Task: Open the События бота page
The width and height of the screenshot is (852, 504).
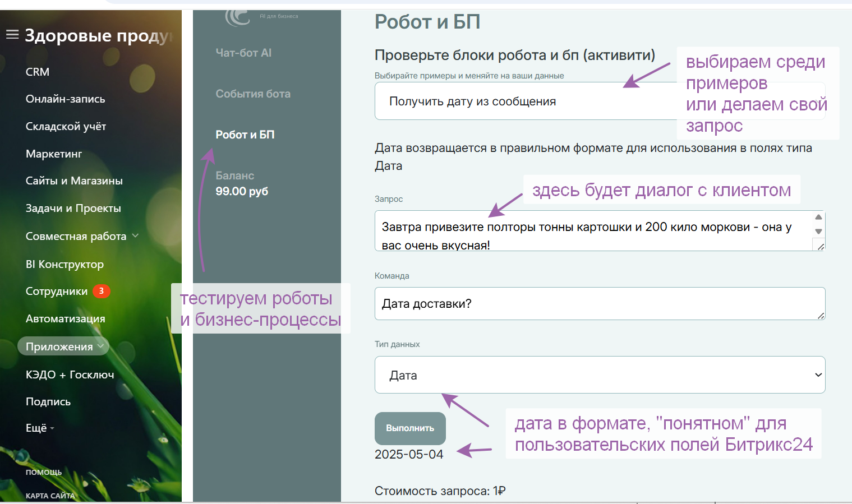Action: point(253,94)
